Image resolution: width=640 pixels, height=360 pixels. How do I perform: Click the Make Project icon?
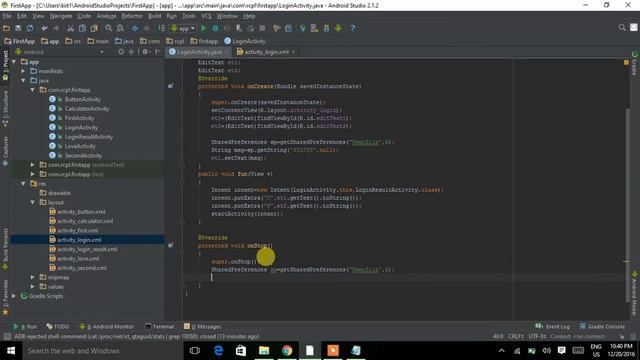[161, 28]
